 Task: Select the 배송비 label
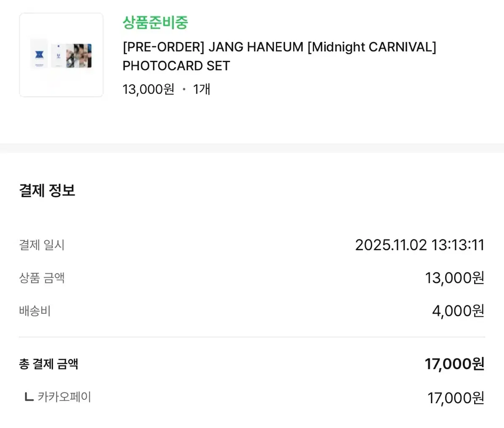point(35,311)
